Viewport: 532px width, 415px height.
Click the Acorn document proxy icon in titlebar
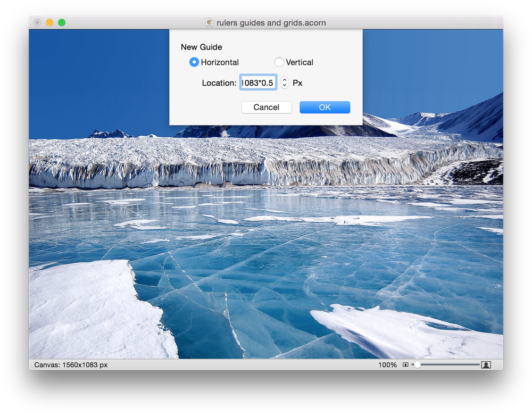click(x=208, y=22)
